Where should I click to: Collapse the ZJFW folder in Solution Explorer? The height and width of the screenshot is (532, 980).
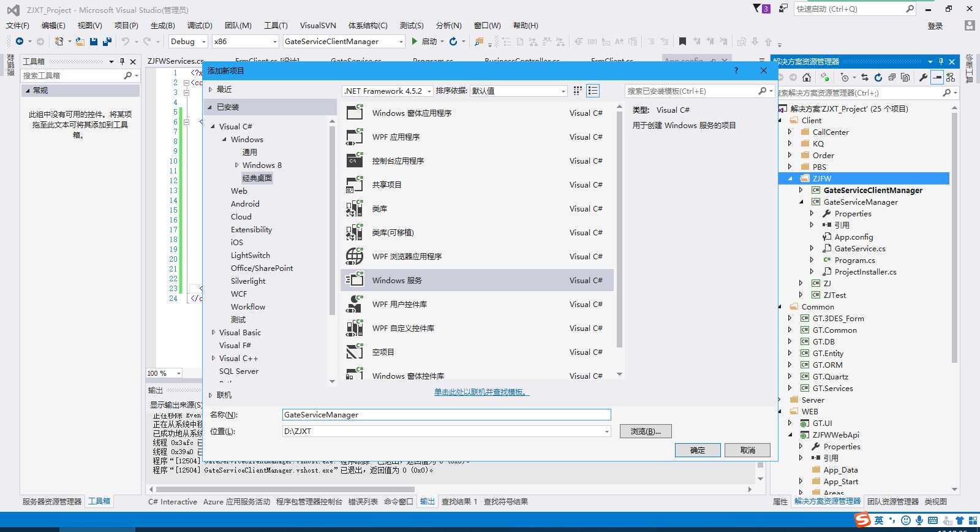coord(790,178)
